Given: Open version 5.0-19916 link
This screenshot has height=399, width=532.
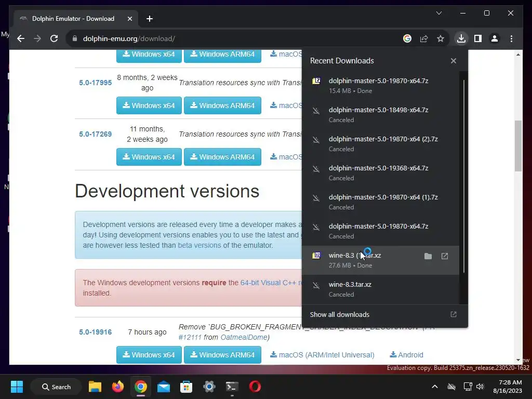Looking at the screenshot, I should [x=96, y=332].
